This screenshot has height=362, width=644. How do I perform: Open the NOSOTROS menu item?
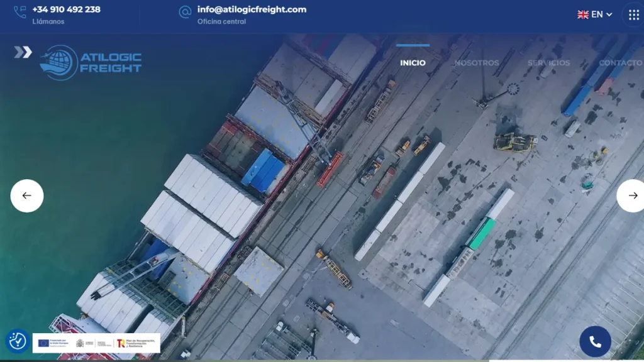click(477, 63)
